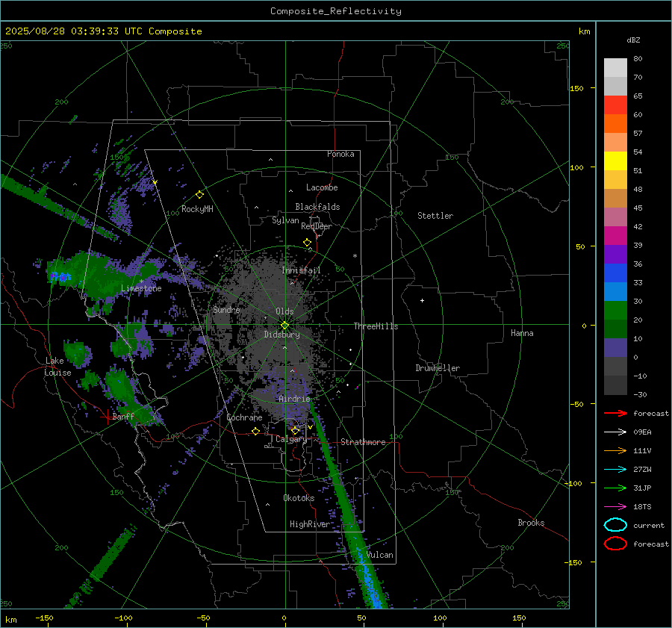Click the 'Lake Louise' label
This screenshot has height=628, width=672.
tap(57, 367)
